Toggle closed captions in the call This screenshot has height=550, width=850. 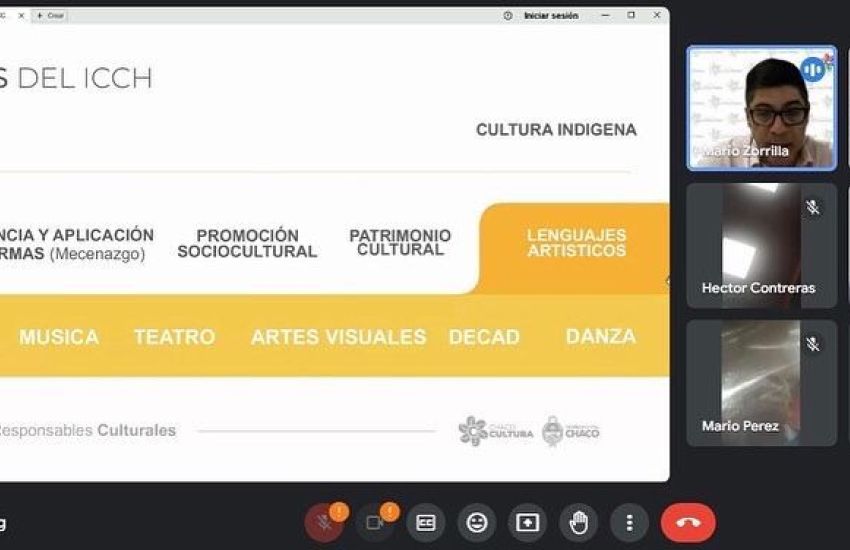pos(426,523)
